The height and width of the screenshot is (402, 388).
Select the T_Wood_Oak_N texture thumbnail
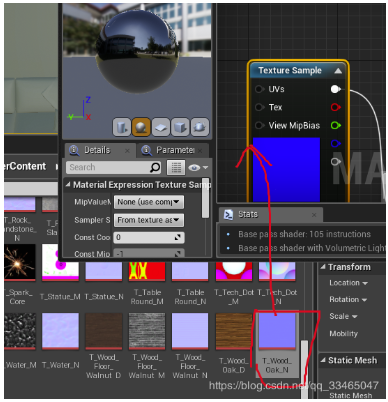(x=277, y=331)
